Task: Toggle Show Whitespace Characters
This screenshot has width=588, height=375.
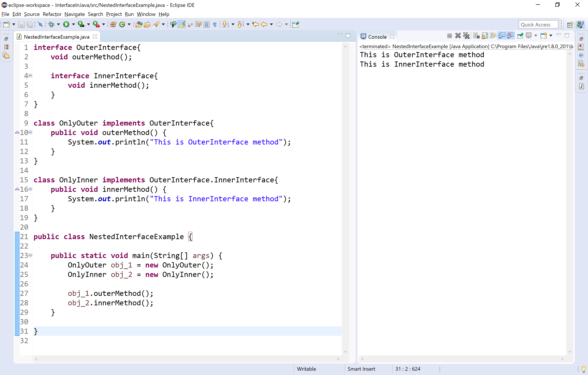Action: (214, 25)
